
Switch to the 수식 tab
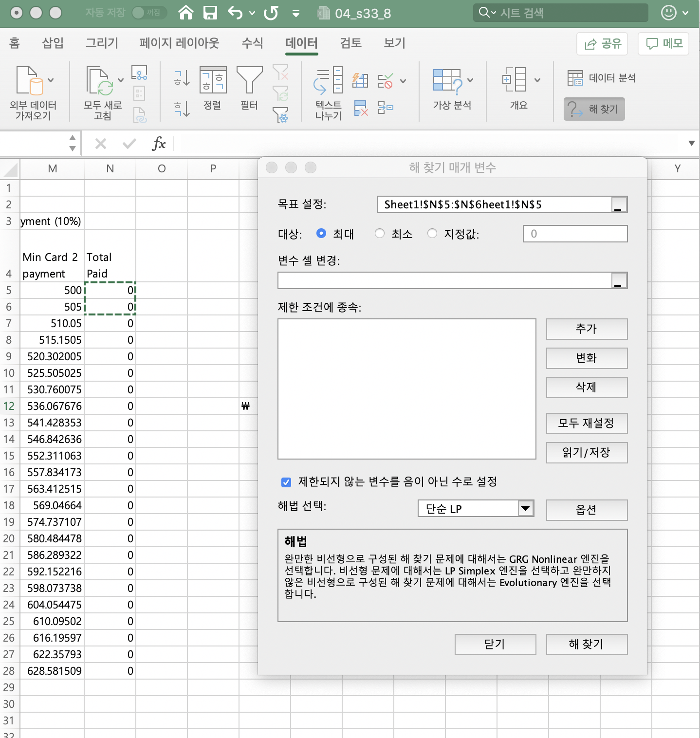point(252,43)
